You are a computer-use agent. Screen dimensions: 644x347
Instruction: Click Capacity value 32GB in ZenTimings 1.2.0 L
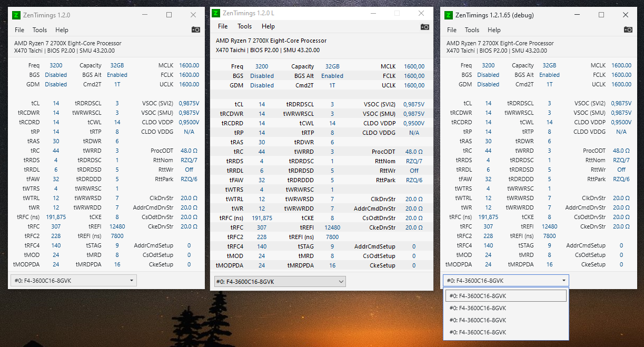click(x=332, y=66)
